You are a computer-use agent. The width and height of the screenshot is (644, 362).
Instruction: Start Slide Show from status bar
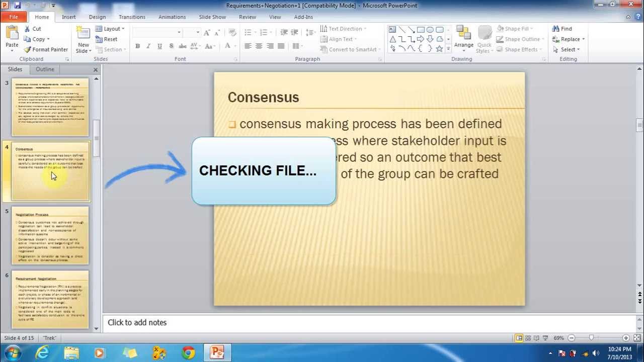[x=545, y=338]
